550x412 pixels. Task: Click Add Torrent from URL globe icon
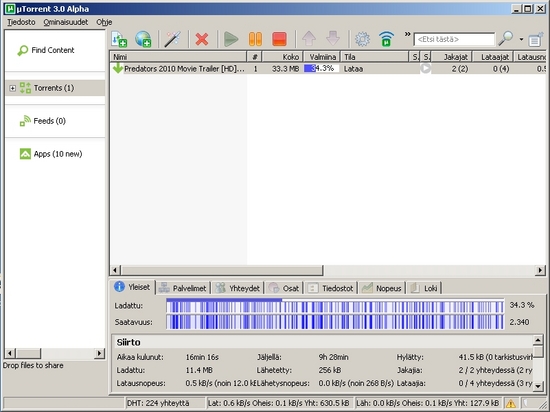coord(143,39)
